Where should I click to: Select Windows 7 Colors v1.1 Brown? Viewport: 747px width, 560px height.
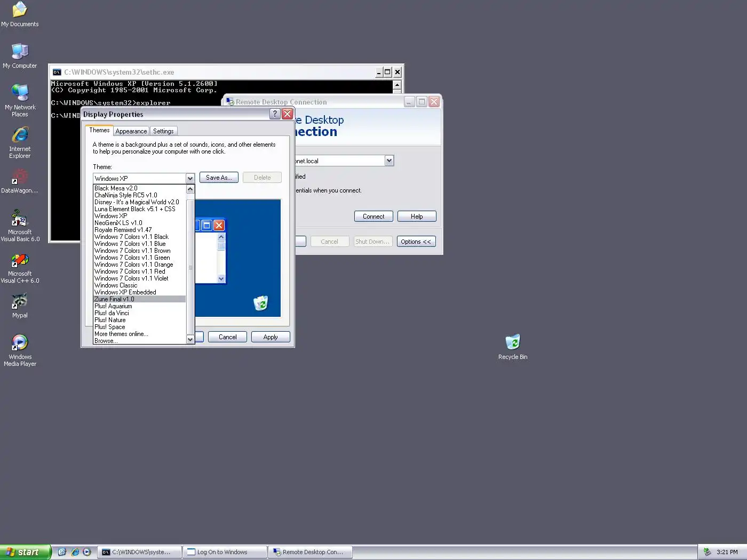[x=139, y=251]
